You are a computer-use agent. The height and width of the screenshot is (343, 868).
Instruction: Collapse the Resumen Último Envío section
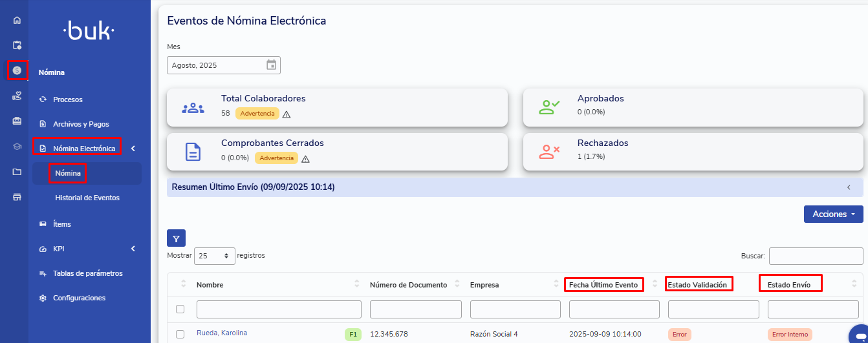pyautogui.click(x=849, y=187)
